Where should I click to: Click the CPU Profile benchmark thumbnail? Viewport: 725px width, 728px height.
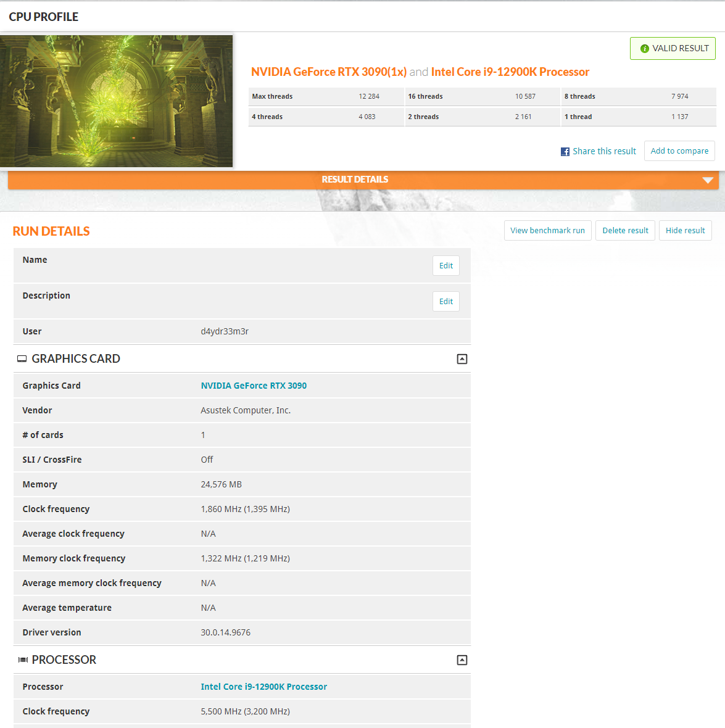[x=116, y=101]
